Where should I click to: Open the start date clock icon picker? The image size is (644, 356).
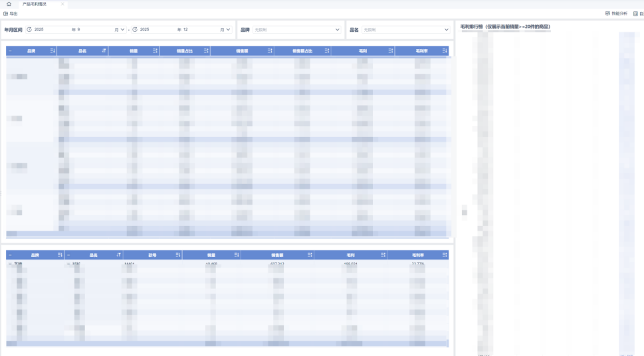click(x=29, y=30)
